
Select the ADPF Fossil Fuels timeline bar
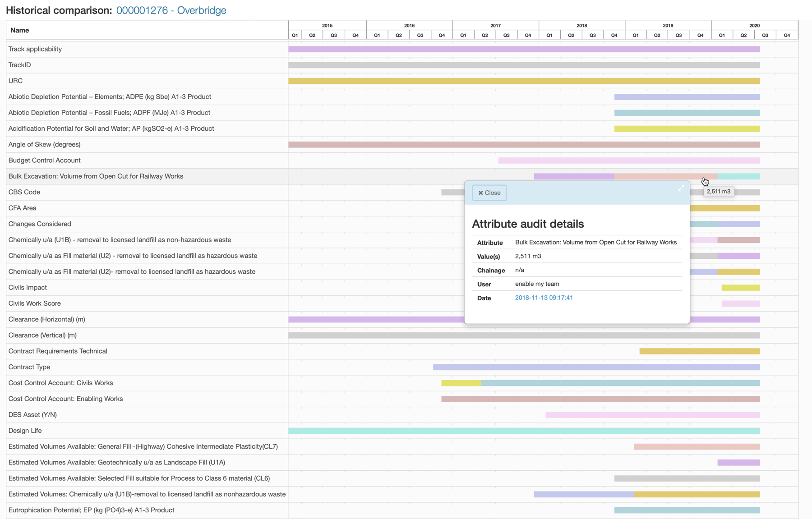point(687,113)
